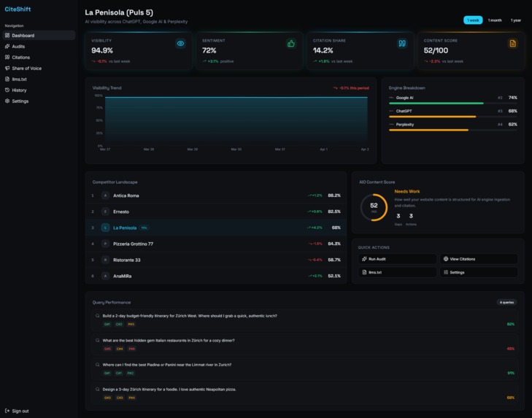The width and height of the screenshot is (532, 418).
Task: Select AnaMiRa competitor row
Action: [x=216, y=276]
